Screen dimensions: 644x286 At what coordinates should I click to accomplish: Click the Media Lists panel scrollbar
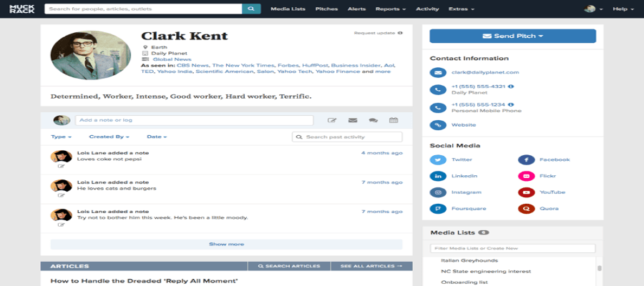click(x=599, y=269)
